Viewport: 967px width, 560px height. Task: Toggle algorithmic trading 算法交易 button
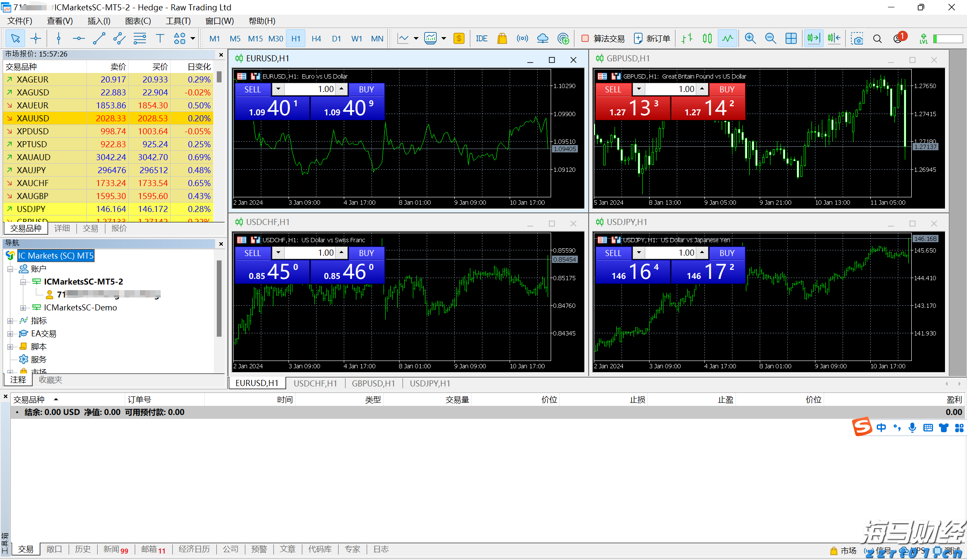(x=603, y=38)
